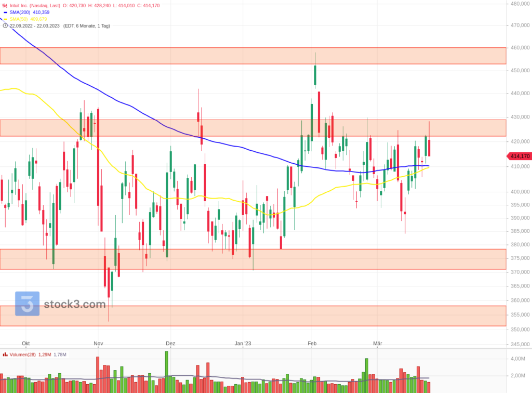Click the Feb label on the time axis
This screenshot has height=393, width=532.
point(312,344)
